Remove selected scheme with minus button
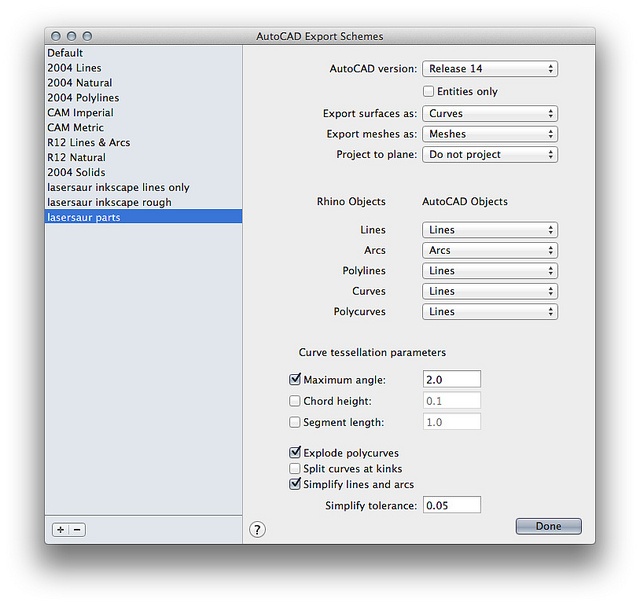The height and width of the screenshot is (606, 640). (77, 530)
